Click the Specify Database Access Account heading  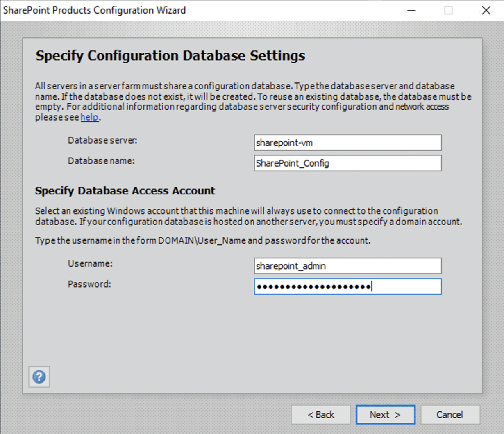coord(125,191)
